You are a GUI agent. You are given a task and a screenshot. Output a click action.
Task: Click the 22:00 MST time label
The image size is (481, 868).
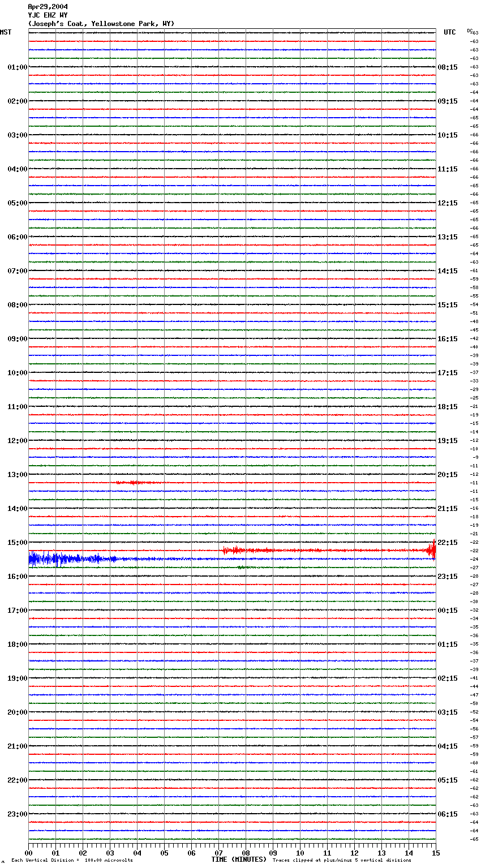point(18,780)
